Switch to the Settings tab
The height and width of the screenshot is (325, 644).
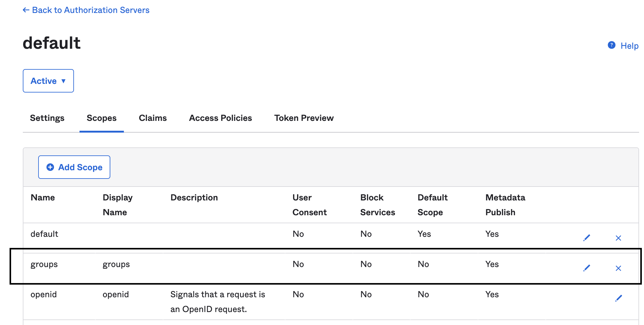[x=47, y=118]
